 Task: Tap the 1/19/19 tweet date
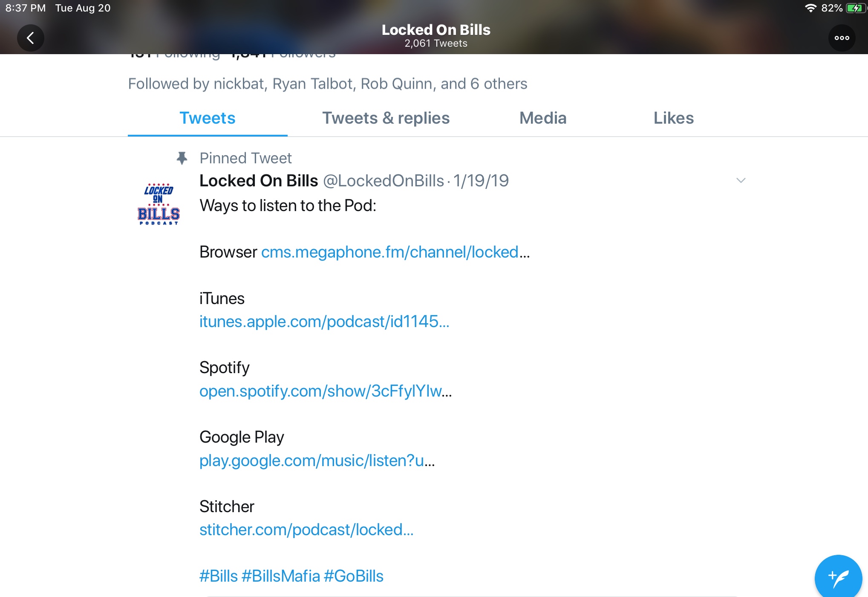481,181
